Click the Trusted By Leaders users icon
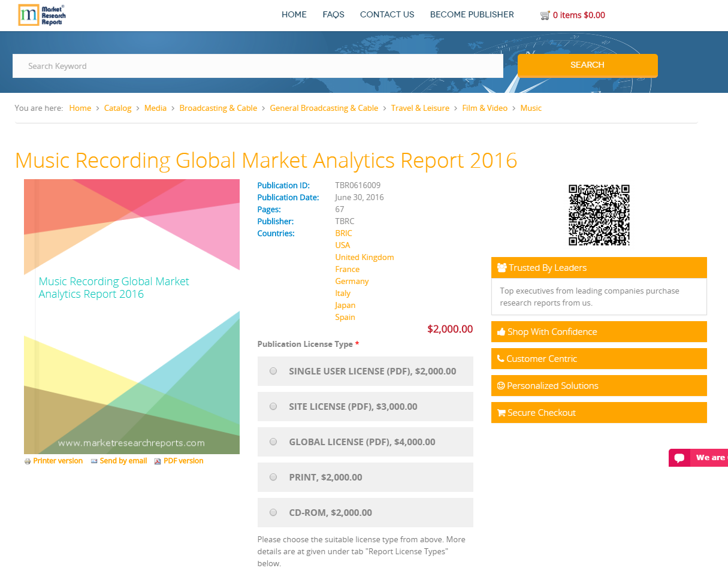The height and width of the screenshot is (568, 728). pos(502,268)
